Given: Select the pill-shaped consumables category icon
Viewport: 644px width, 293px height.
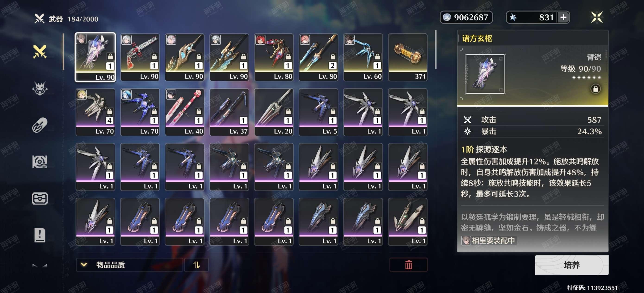Looking at the screenshot, I should click(x=40, y=125).
